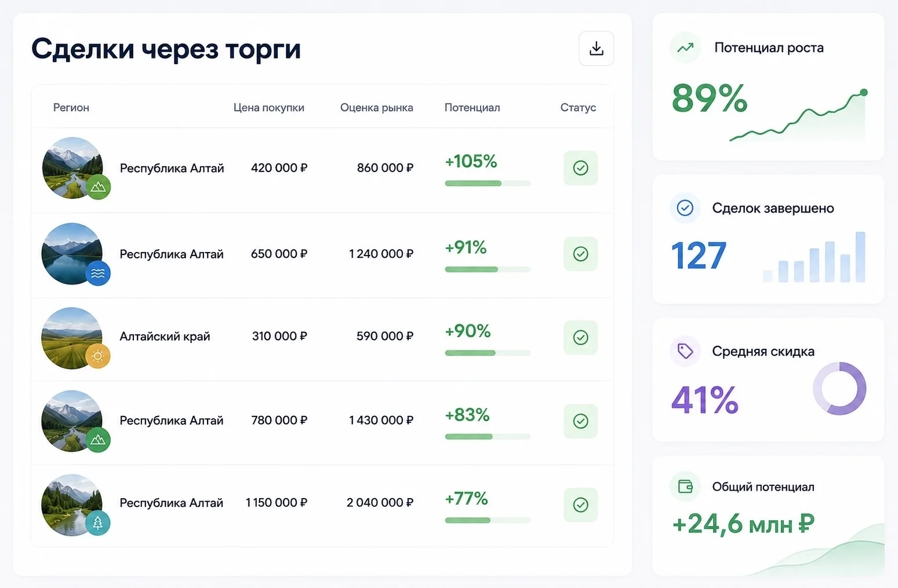Viewport: 898px width, 588px height.
Task: Open mountain thumbnail in 780 000 ₽ row
Action: (72, 421)
